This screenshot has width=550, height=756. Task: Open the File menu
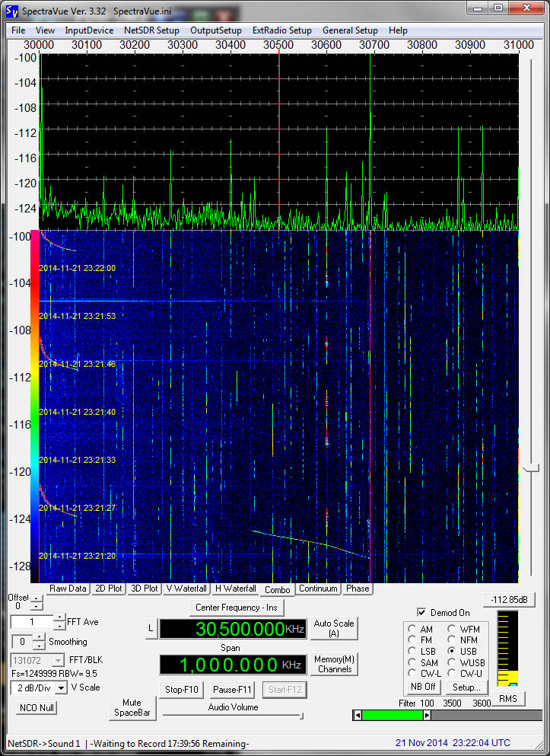tap(18, 30)
